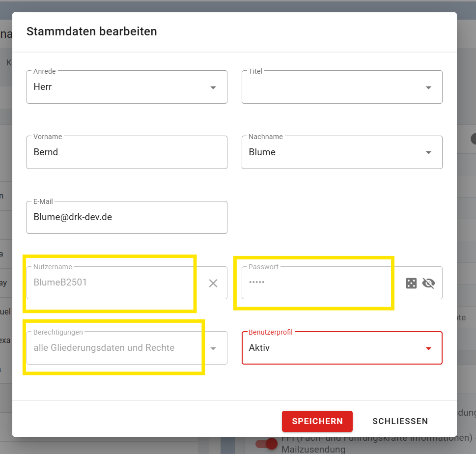Generate a random password with the dice icon
Screen dimensions: 476x454
411,283
